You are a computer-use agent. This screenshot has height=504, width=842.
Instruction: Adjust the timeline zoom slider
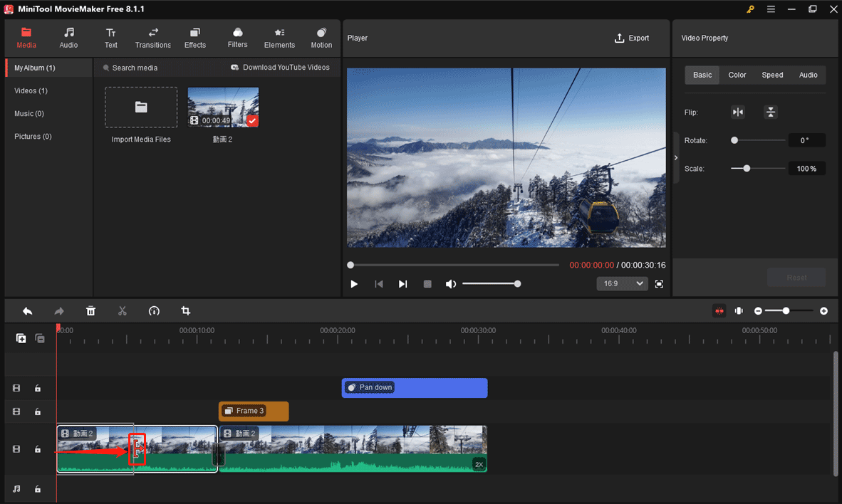click(x=789, y=311)
